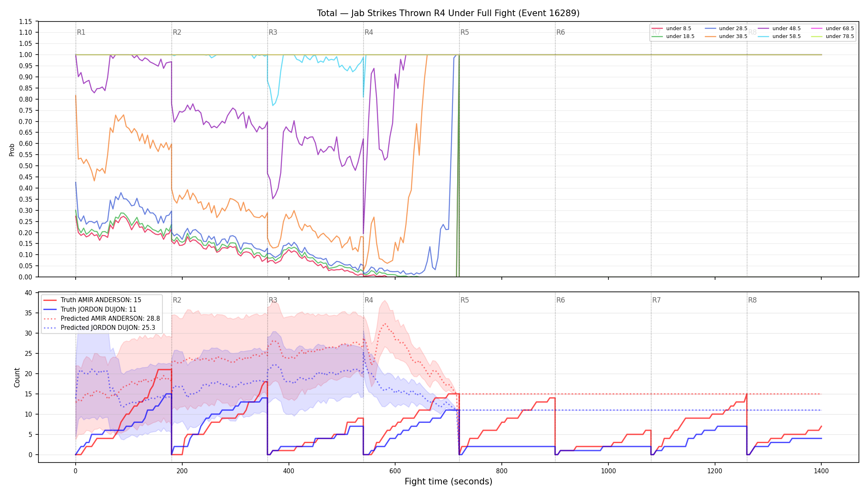Click the R2 round marker in the probability chart
This screenshot has width=868, height=496.
(177, 32)
